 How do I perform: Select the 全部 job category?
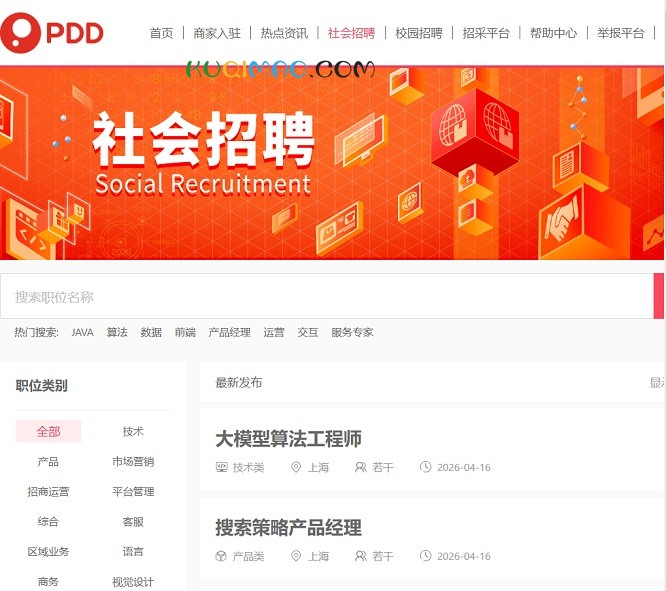click(x=48, y=432)
